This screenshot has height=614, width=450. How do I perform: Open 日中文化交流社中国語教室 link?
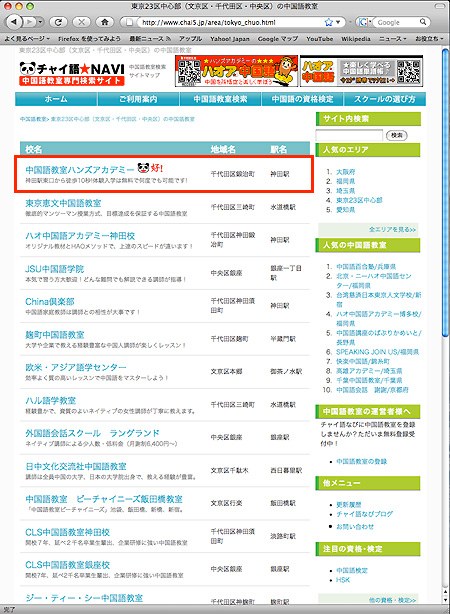(x=76, y=466)
